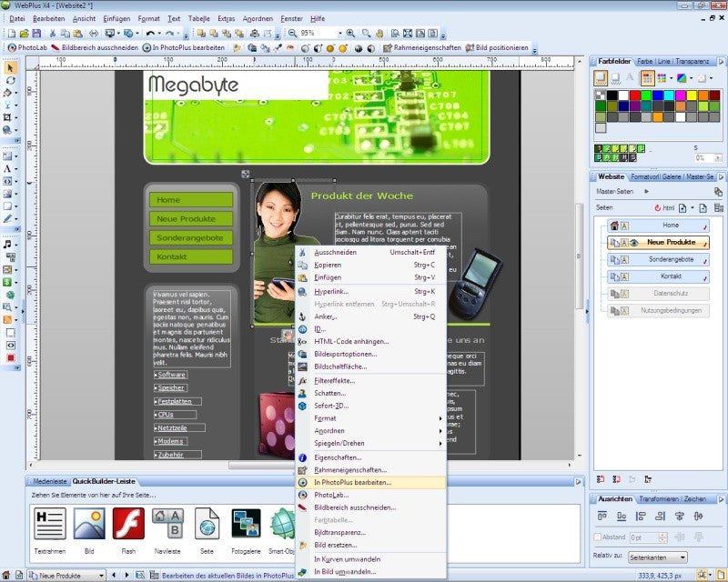Choose Filtereffekte... from the context menu
Screen dimensions: 728x582
pos(370,381)
